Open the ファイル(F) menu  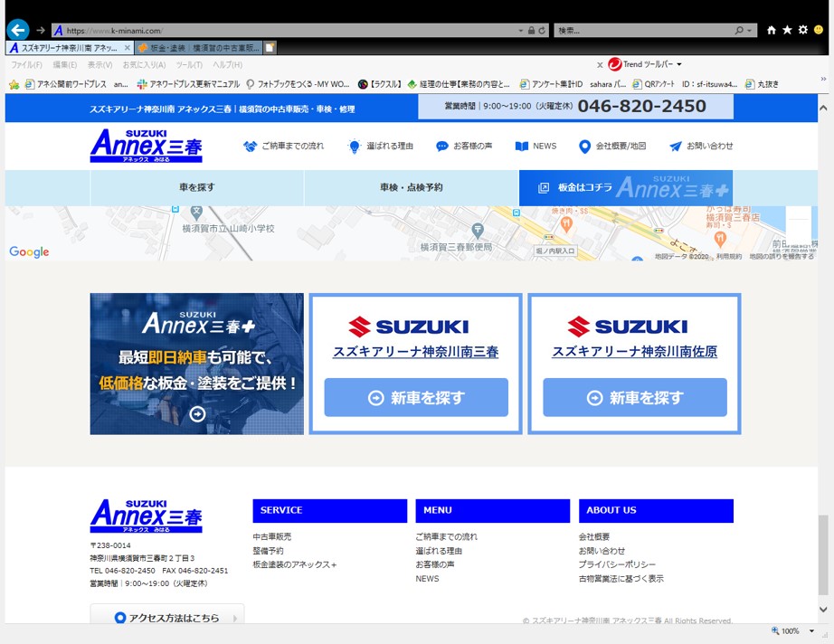pos(26,65)
